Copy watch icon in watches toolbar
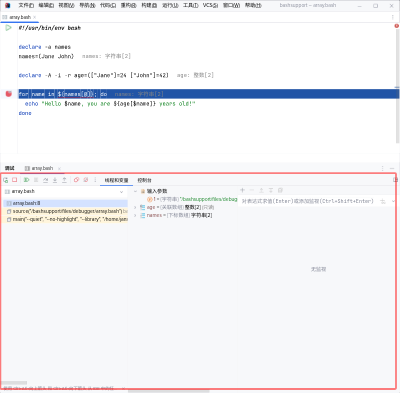400x393 pixels. point(280,190)
